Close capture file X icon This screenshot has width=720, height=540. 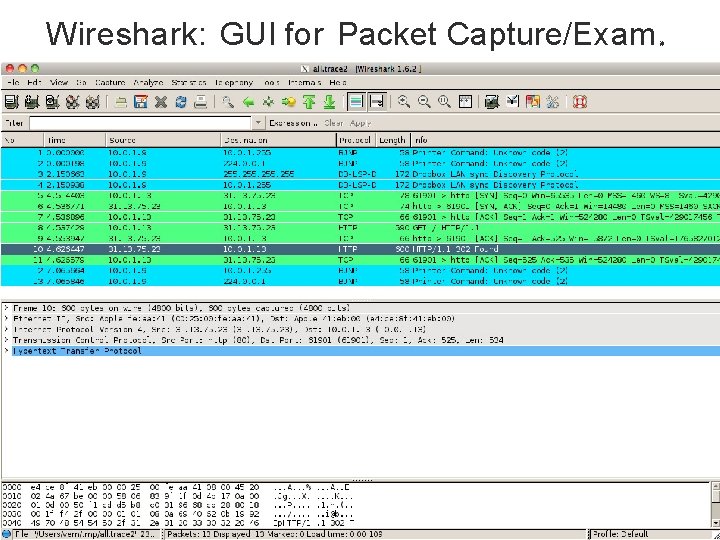161,101
